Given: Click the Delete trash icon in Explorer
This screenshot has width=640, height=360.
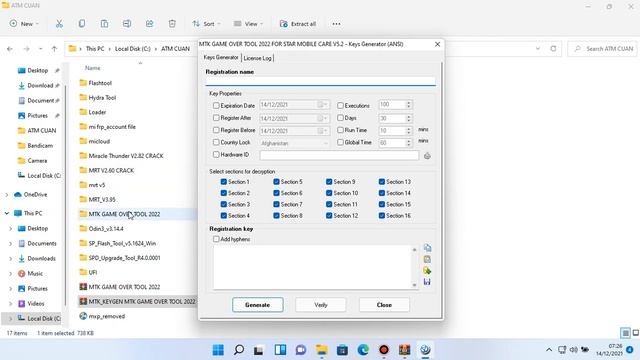Looking at the screenshot, I should click(172, 24).
